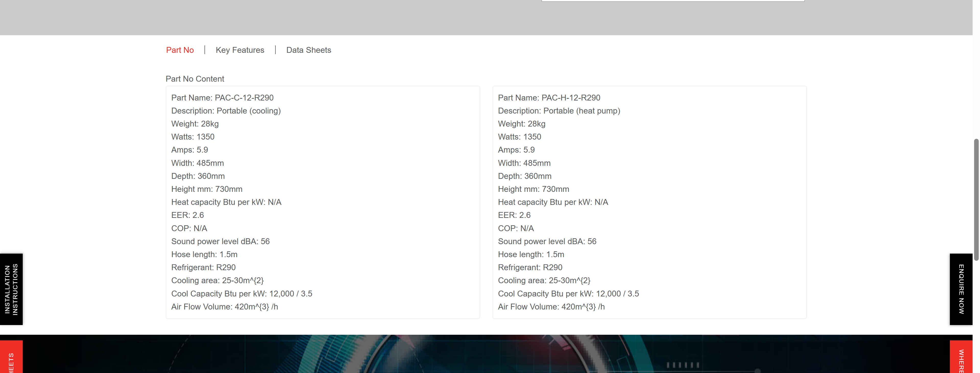Screen dimensions: 980x373
Task: Click COP: N/A in PAC-C-12-R290 card
Action: point(189,229)
